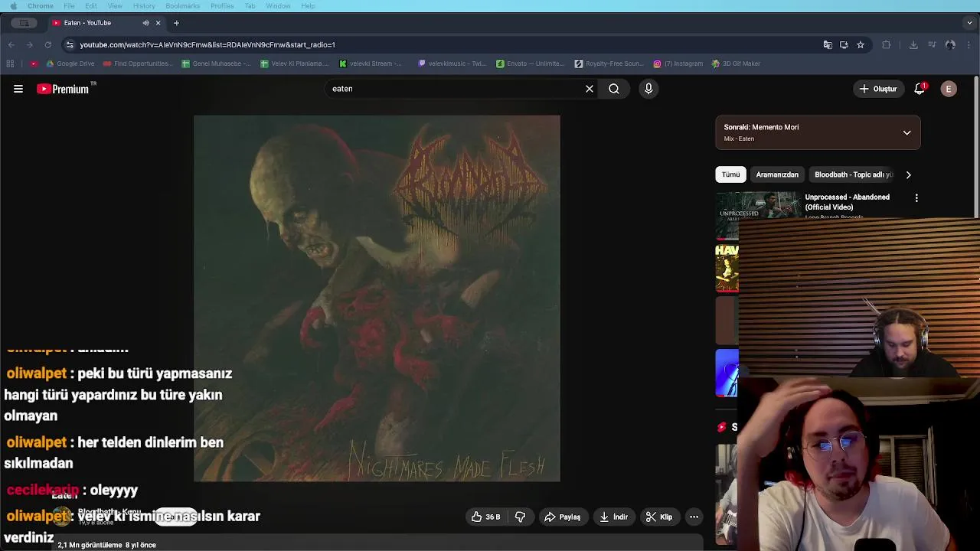This screenshot has width=980, height=551.
Task: Open the Chrome application menu
Action: click(41, 6)
